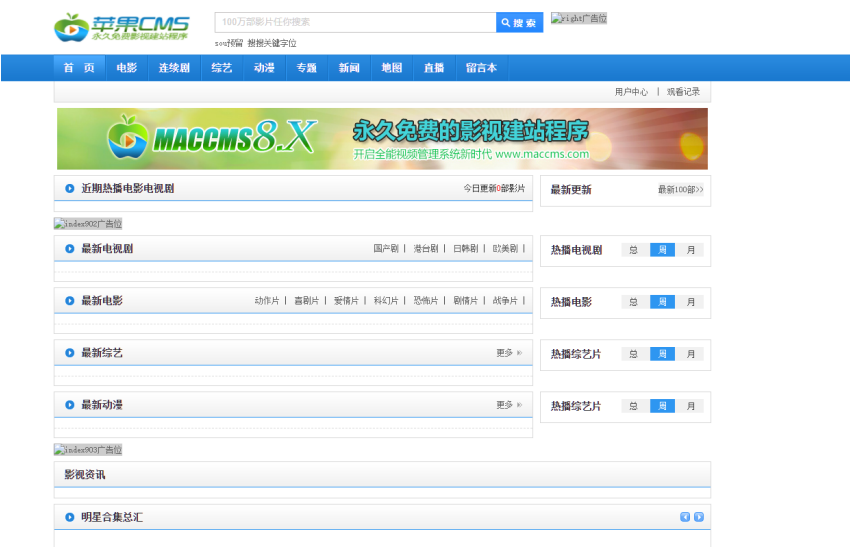Select 月 tab for 热播电影
Screen dimensions: 850x552
click(x=691, y=302)
